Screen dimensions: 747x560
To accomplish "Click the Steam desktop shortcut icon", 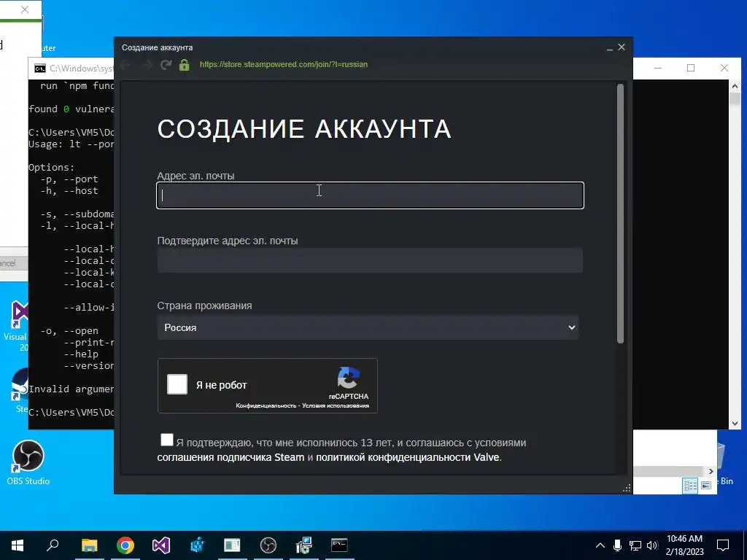I will [20, 389].
